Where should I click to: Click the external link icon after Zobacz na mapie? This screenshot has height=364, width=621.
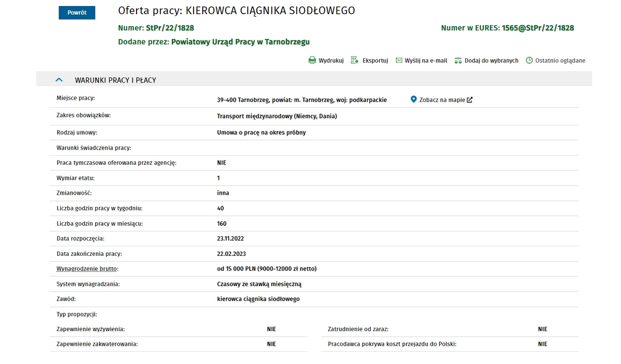click(x=470, y=100)
